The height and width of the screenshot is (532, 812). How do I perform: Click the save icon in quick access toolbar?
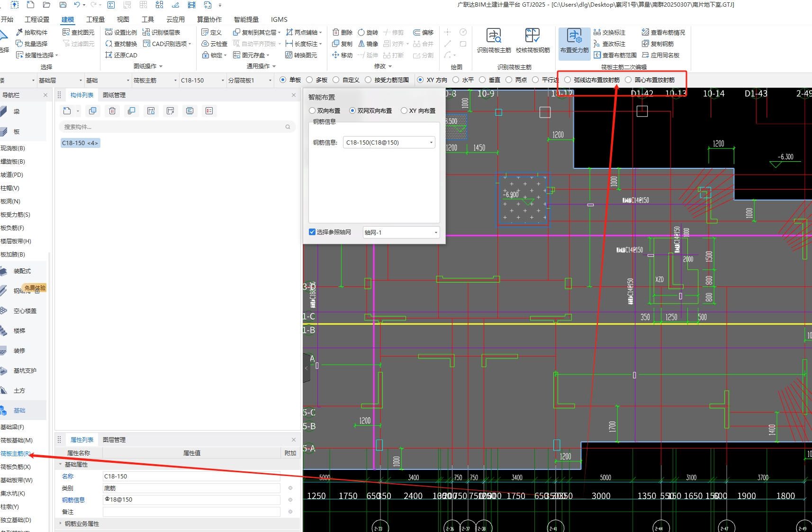tap(63, 5)
